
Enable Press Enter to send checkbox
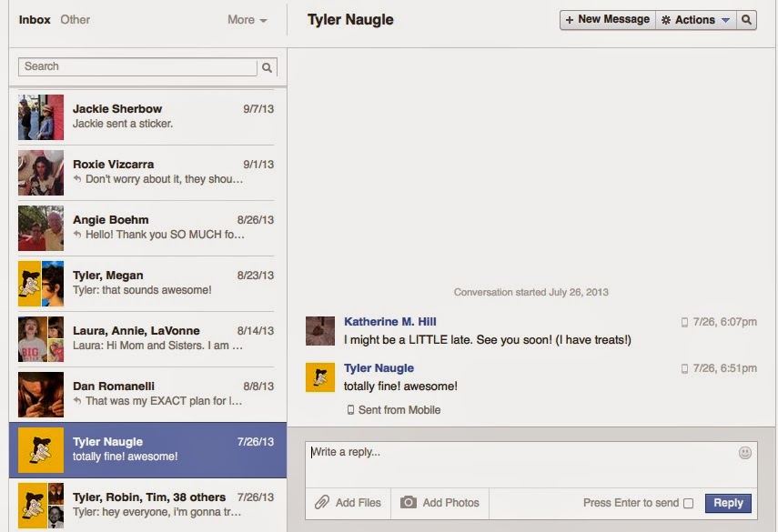coord(688,503)
